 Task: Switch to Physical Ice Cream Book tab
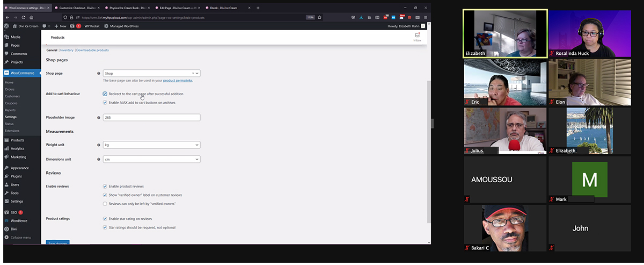coord(127,8)
